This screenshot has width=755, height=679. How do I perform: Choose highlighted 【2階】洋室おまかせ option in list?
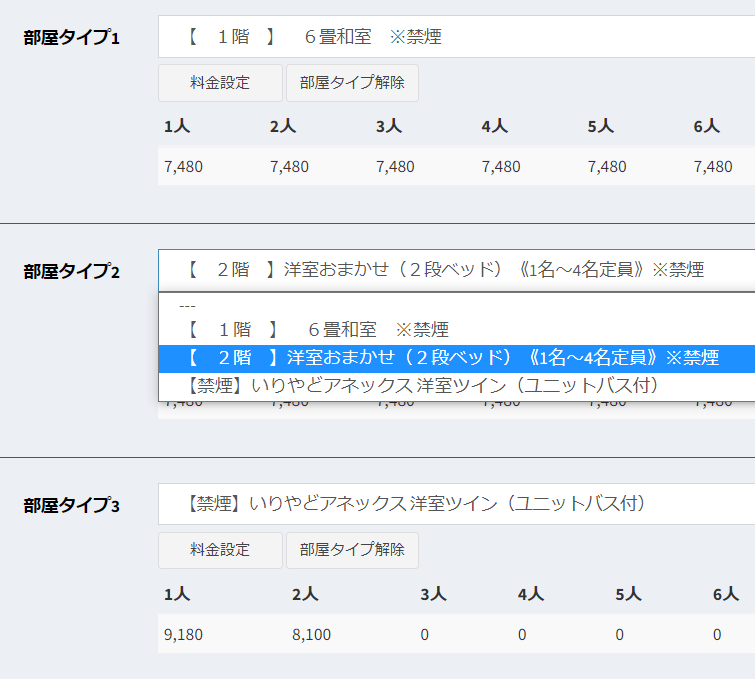(x=456, y=358)
